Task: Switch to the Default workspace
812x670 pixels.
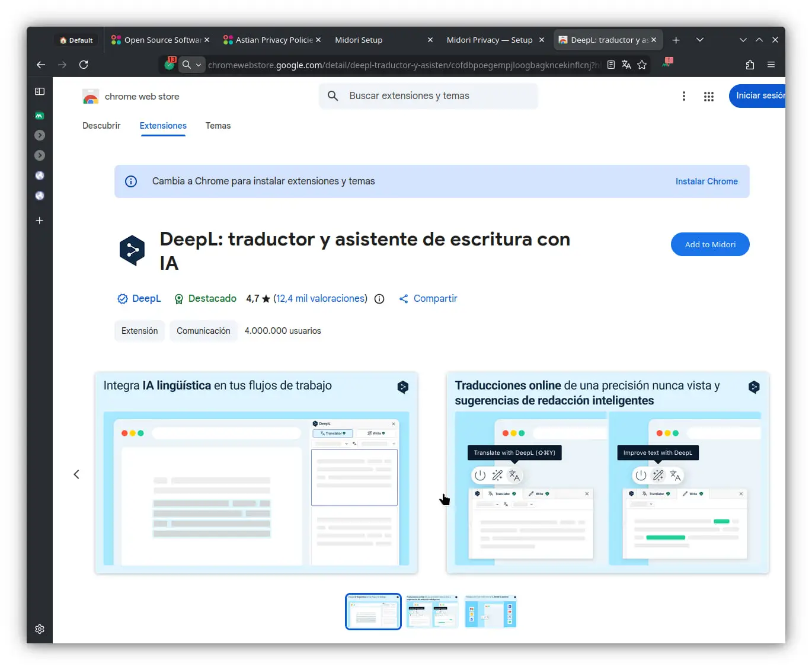Action: (76, 40)
